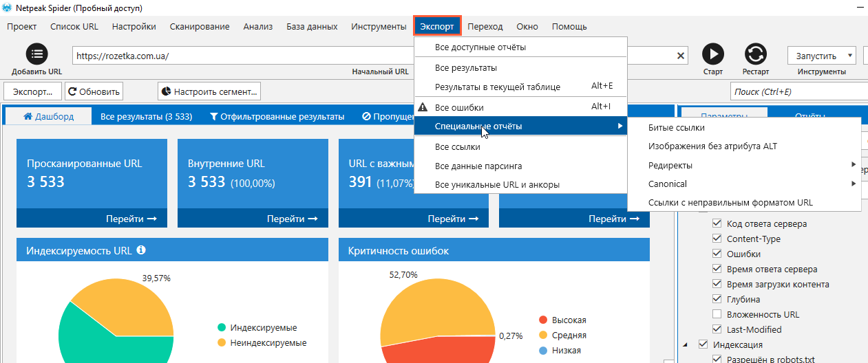Choose Все ссылки export option
This screenshot has height=363, width=868.
520,146
